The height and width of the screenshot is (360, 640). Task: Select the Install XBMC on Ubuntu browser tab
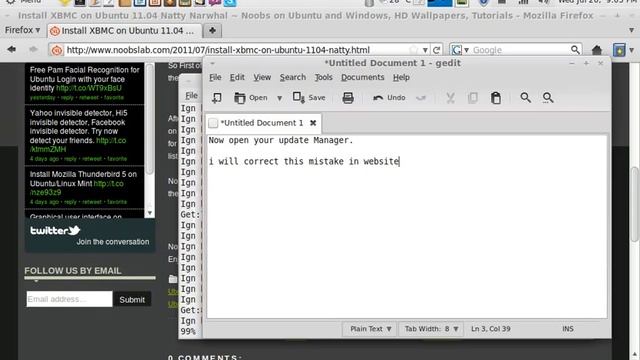coord(124,31)
